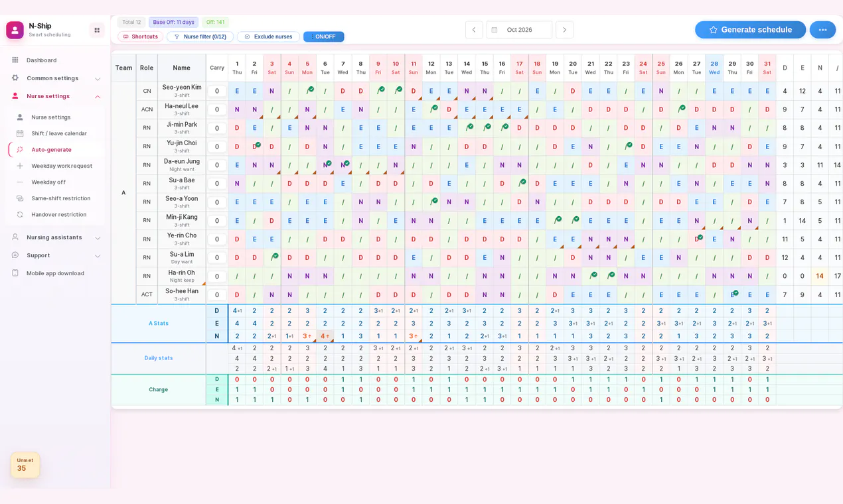Image resolution: width=843 pixels, height=504 pixels.
Task: Click the N-Ship pink user logo
Action: (x=15, y=30)
